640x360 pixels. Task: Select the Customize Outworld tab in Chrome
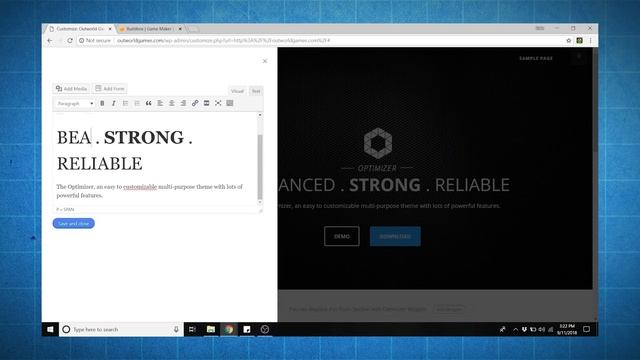click(x=80, y=29)
